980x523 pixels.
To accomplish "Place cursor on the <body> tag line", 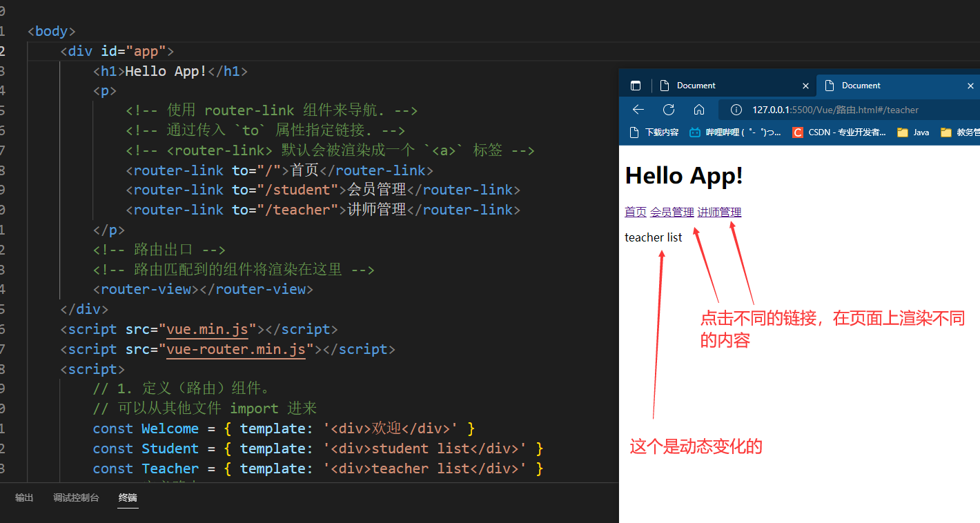I will (x=51, y=31).
